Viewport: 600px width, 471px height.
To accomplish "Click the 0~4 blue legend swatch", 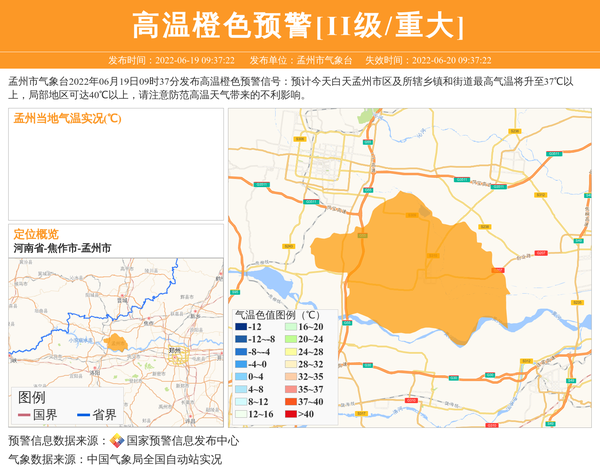I will coord(241,377).
